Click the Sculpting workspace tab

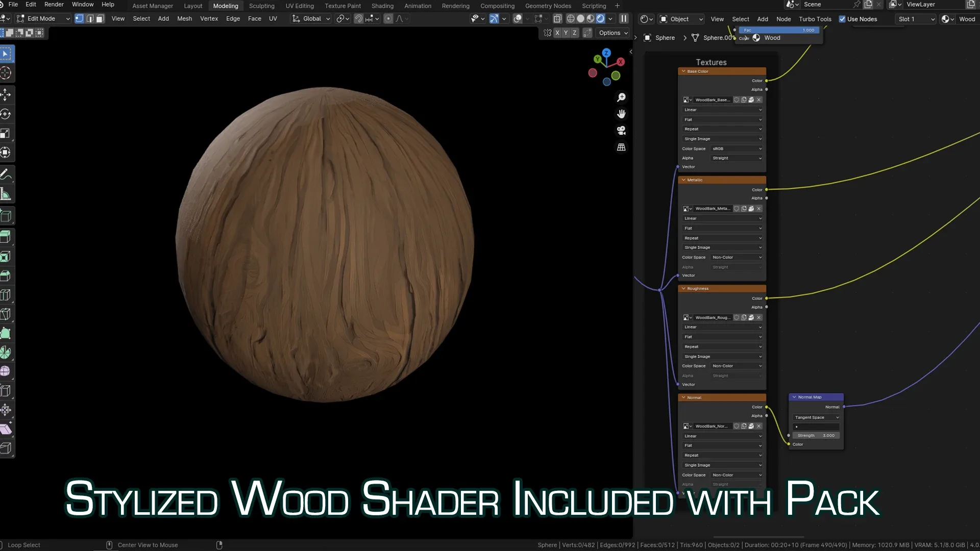(262, 6)
